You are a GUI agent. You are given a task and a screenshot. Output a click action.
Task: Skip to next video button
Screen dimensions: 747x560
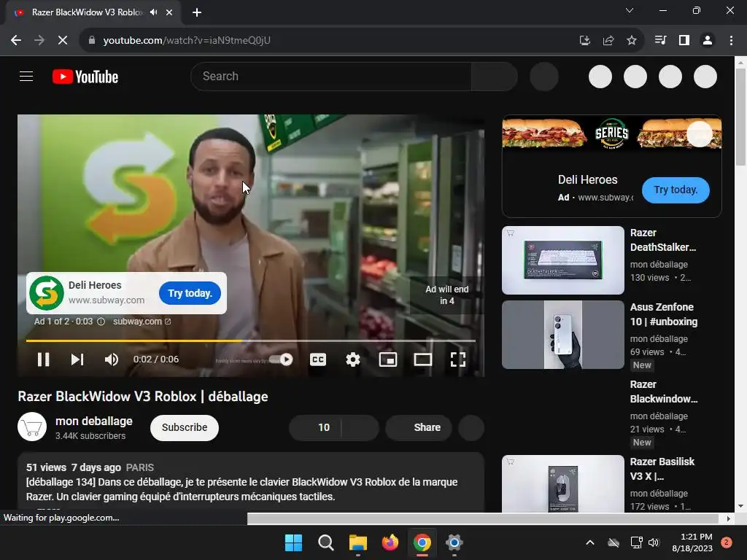[77, 359]
